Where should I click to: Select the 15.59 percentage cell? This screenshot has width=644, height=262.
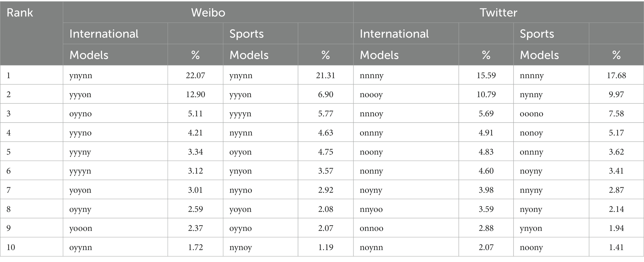tap(486, 75)
